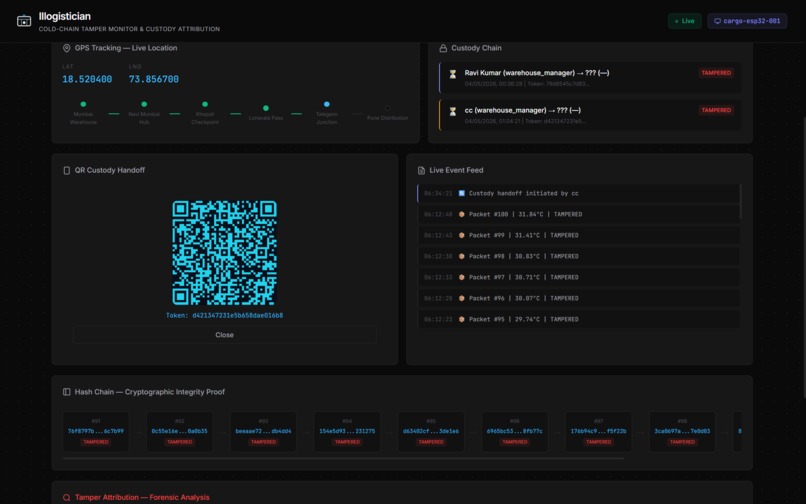Click the latitude value 18.520400
Screen dimensions: 806x504
point(87,79)
